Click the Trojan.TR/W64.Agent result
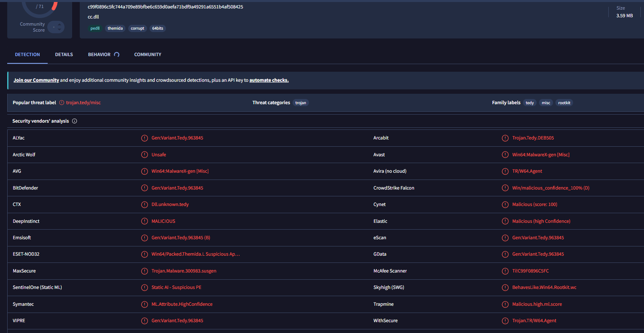This screenshot has width=644, height=333. pyautogui.click(x=534, y=321)
